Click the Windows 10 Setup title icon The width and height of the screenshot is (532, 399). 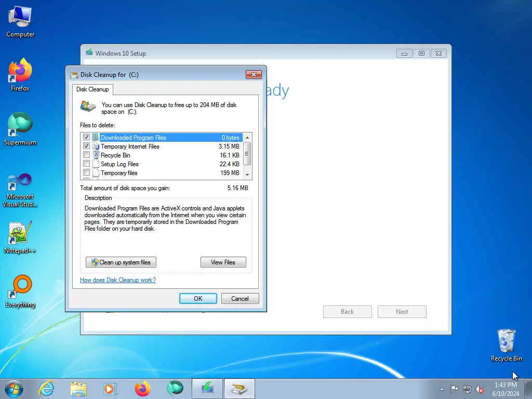click(89, 52)
